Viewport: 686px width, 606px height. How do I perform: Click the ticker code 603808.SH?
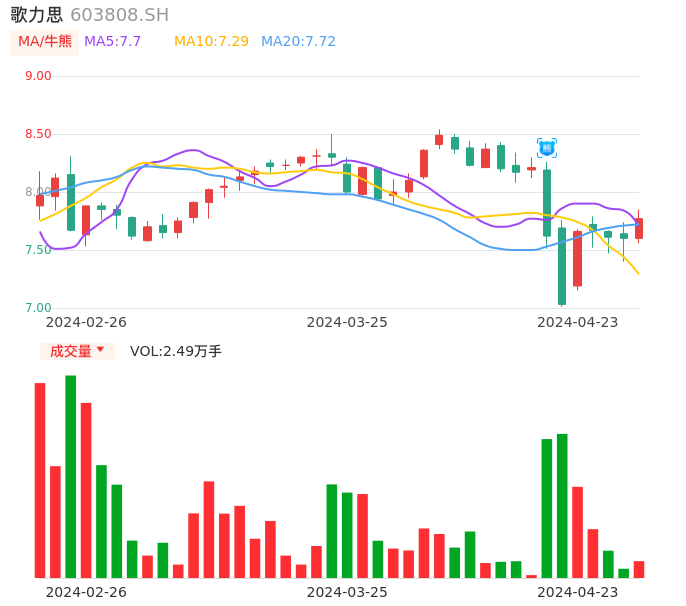tap(119, 15)
